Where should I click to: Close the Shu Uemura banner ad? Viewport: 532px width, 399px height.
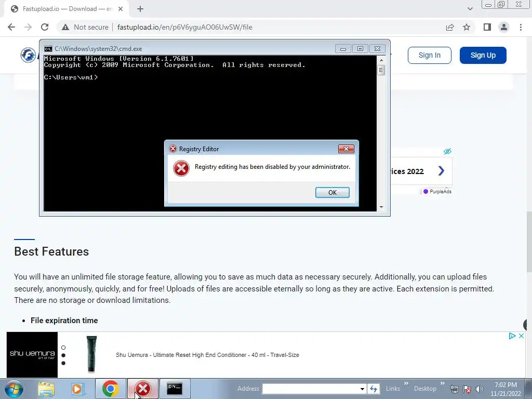(x=522, y=336)
